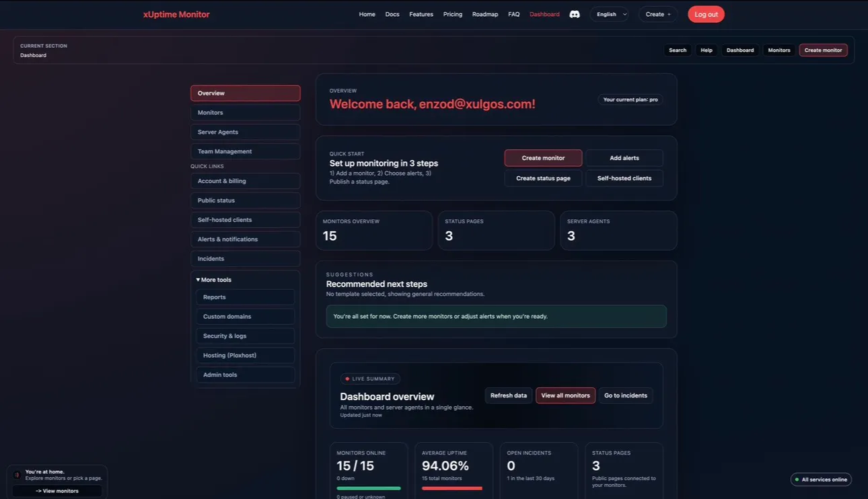Open the Status Pages card showing 3
The height and width of the screenshot is (499, 868).
(497, 231)
